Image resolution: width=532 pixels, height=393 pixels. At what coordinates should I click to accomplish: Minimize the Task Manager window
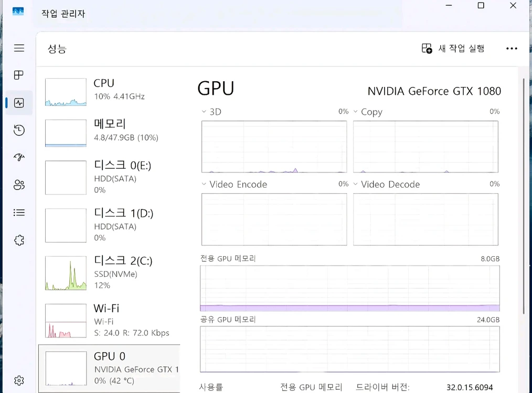click(x=449, y=5)
